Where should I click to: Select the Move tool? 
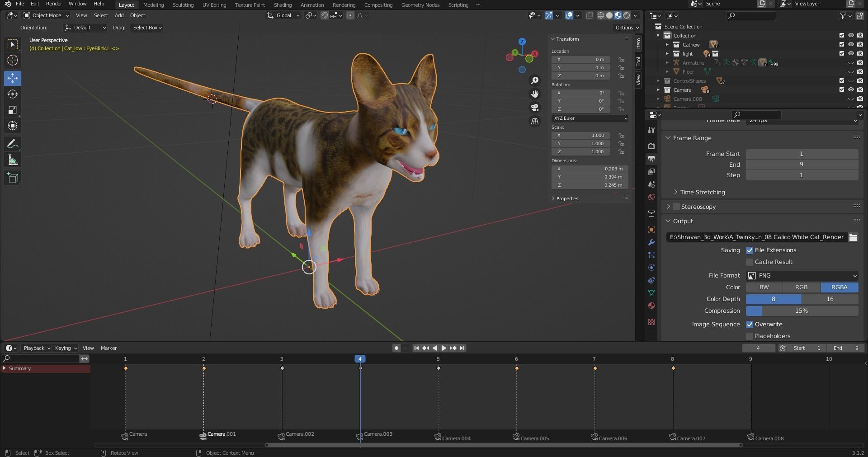point(13,78)
